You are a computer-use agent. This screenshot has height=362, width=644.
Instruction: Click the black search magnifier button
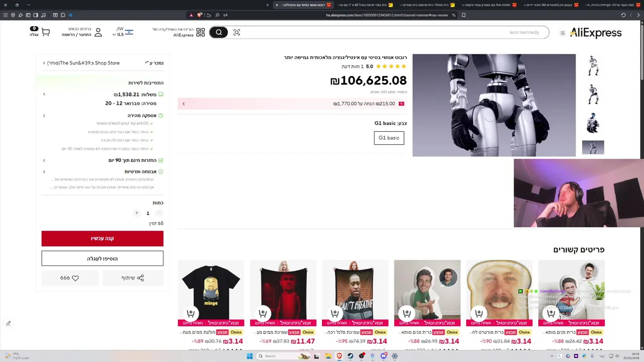219,32
